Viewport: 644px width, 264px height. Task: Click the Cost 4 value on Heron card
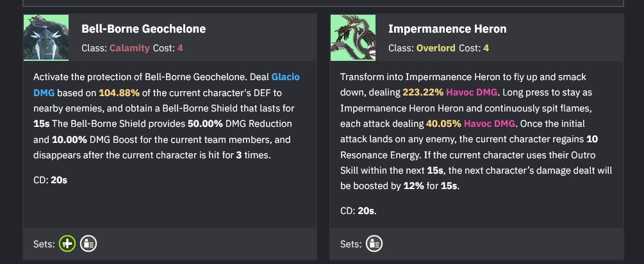pos(486,48)
